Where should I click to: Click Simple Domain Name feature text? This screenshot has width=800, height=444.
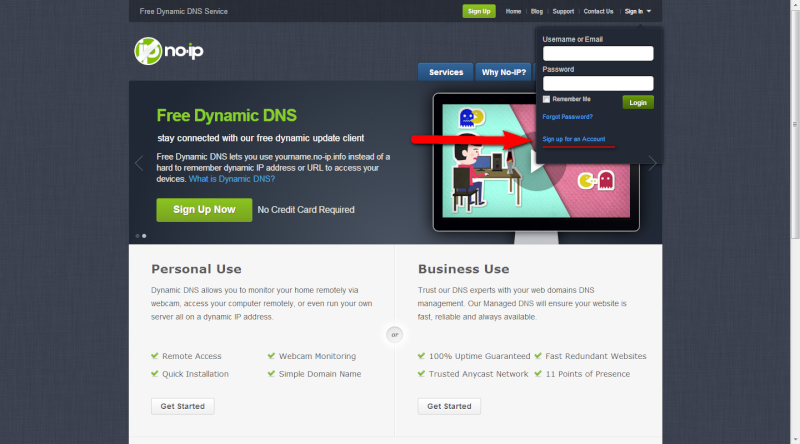point(320,374)
